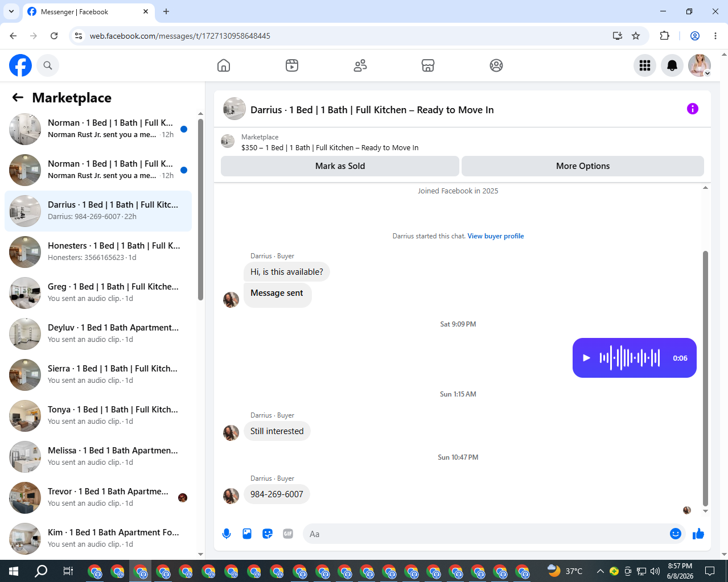Click Mark as Sold button
Viewport: 728px width, 582px height.
[340, 166]
